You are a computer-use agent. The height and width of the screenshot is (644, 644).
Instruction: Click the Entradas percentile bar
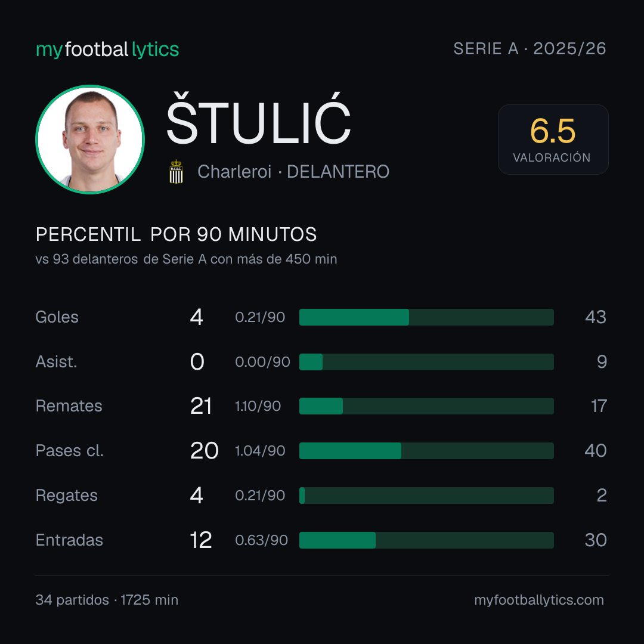coord(426,540)
